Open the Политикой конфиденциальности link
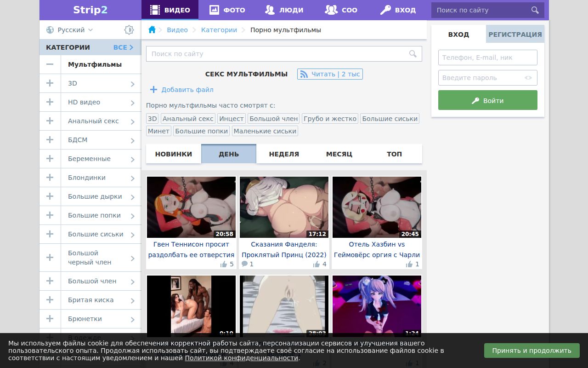The height and width of the screenshot is (368, 588). (242, 358)
